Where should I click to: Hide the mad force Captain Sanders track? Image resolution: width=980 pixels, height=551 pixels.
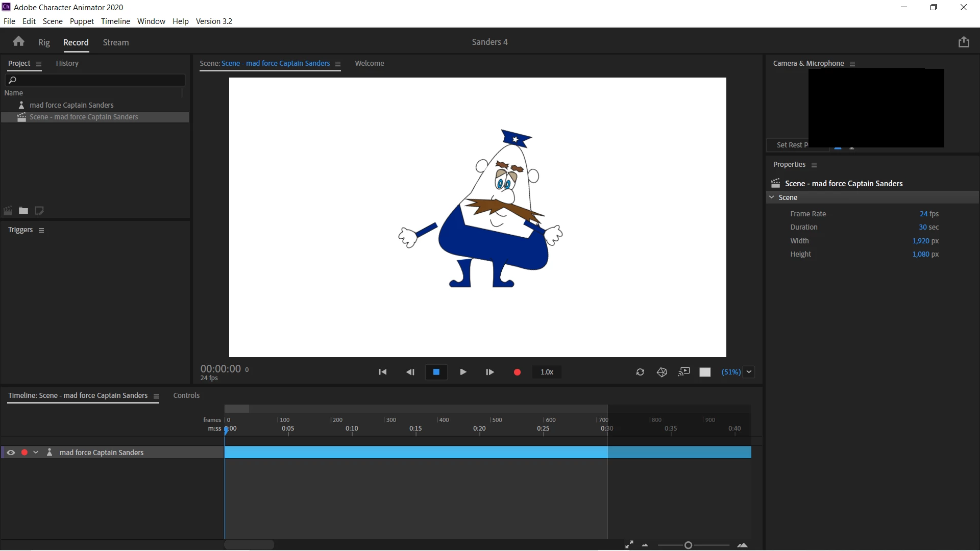(11, 453)
